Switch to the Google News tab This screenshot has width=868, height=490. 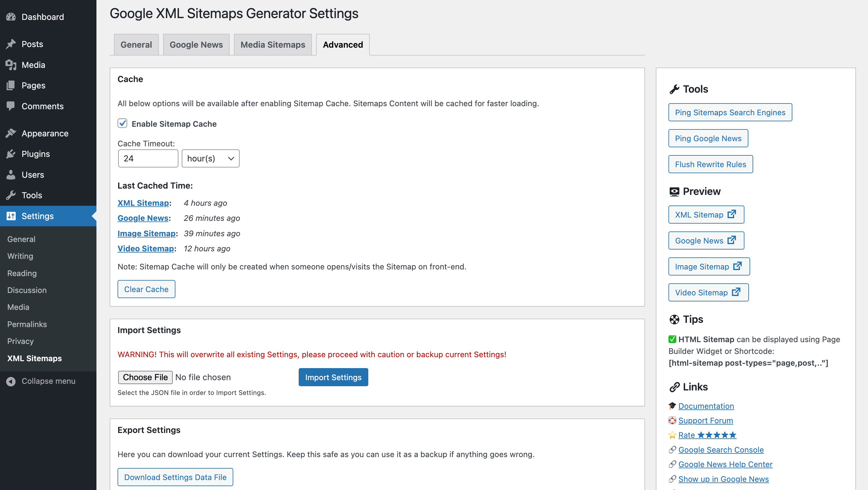196,44
